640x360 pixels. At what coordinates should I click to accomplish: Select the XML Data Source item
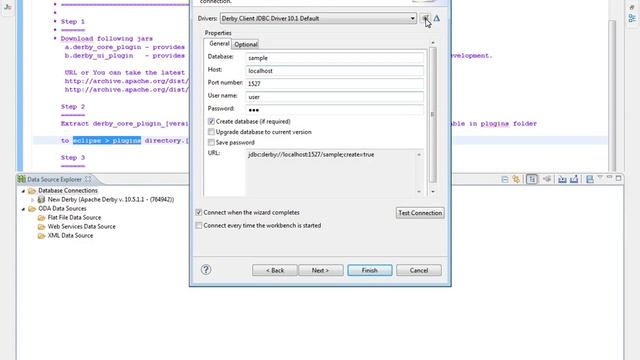point(70,236)
